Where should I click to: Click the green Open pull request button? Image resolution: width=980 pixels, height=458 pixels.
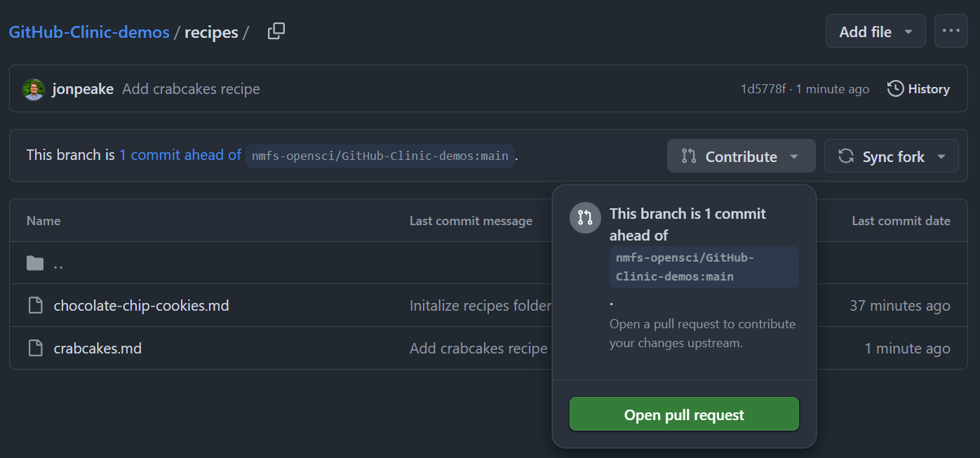[x=684, y=415]
